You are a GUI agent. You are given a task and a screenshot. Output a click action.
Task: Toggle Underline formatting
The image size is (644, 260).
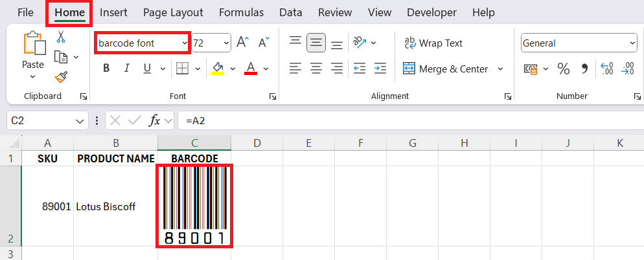pyautogui.click(x=148, y=69)
